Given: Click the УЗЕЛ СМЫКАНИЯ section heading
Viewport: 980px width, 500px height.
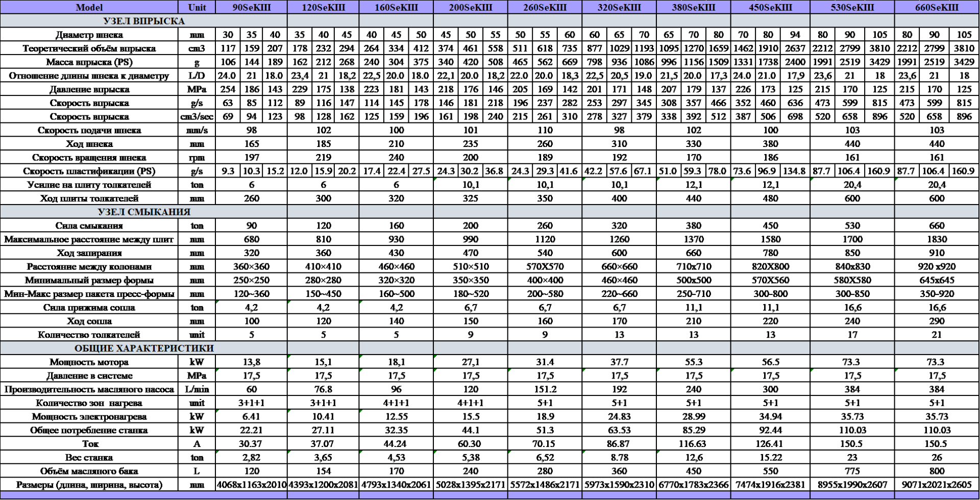Looking at the screenshot, I should 143,212.
